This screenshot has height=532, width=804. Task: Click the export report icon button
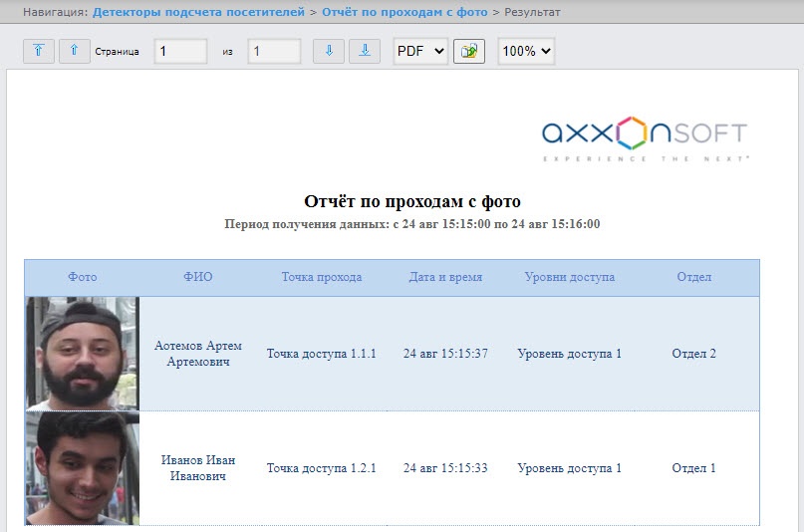[469, 51]
